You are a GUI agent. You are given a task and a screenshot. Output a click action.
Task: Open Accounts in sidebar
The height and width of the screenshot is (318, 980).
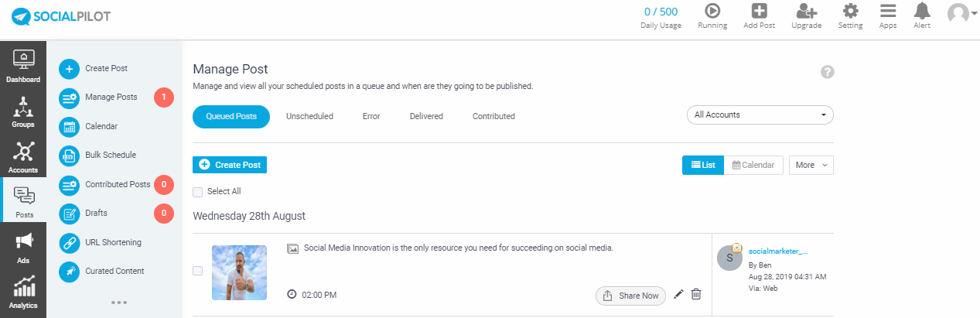(23, 156)
